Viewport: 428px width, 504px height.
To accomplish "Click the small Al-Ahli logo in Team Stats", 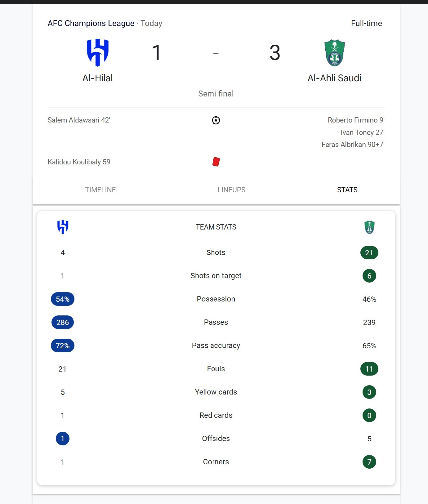I will [369, 227].
